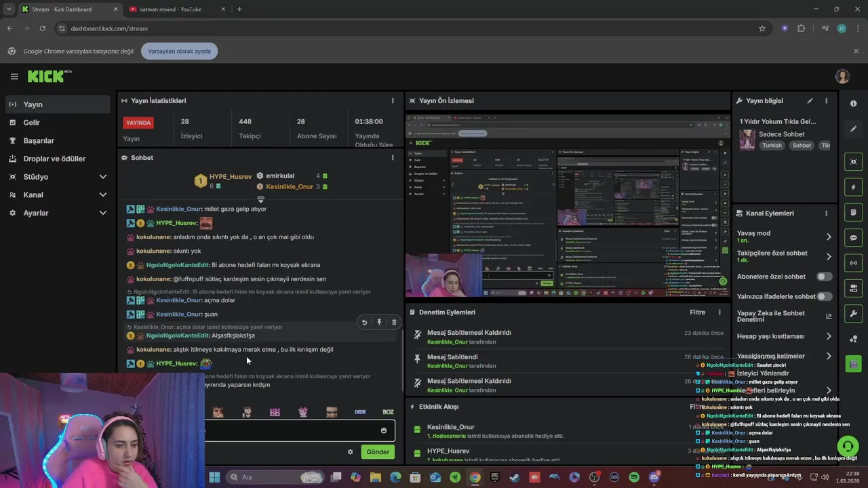This screenshot has width=868, height=488.
Task: Delete the hovered chat message with the trash icon
Action: click(394, 323)
